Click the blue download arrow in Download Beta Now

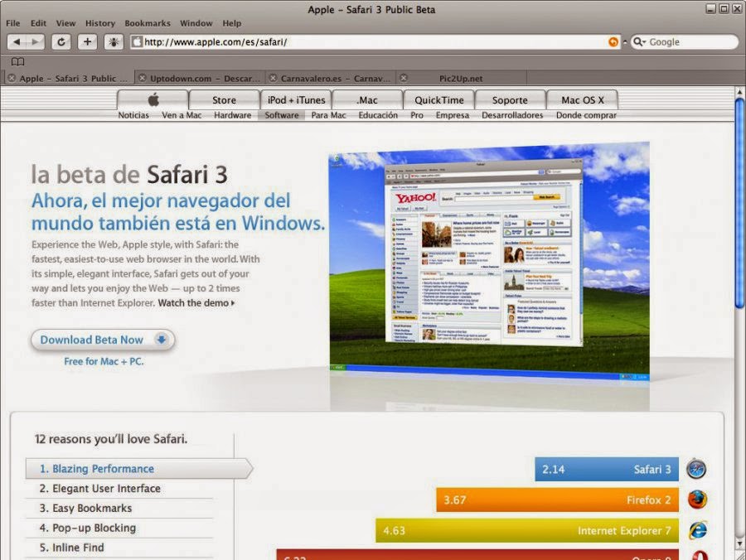click(x=162, y=340)
